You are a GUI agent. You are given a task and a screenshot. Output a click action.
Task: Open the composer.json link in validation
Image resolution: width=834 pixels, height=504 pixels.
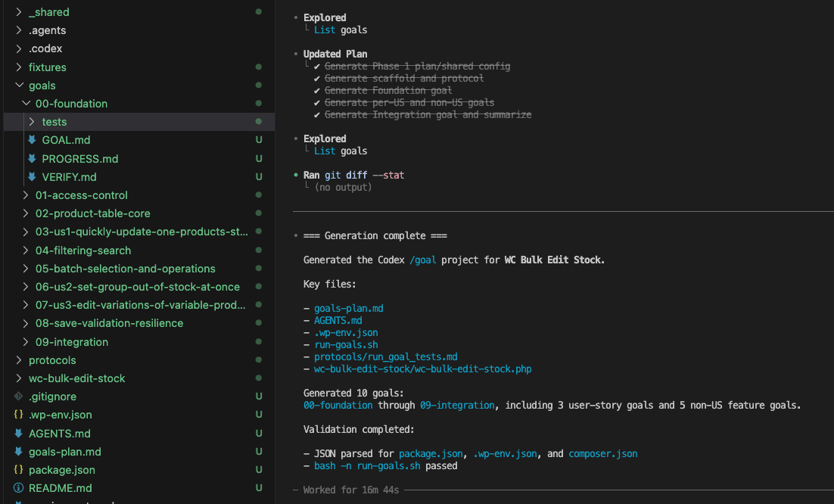tap(602, 453)
